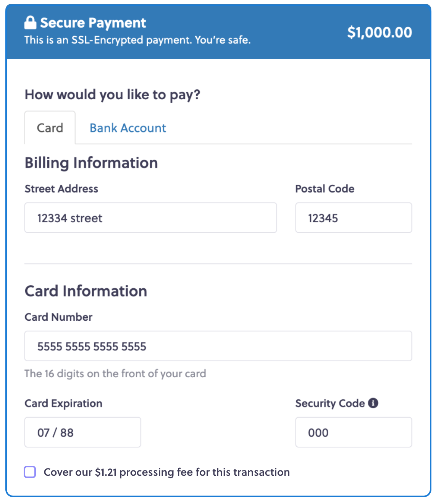436x504 pixels.
Task: Click the padlock icon next to Secure Payment
Action: 30,23
